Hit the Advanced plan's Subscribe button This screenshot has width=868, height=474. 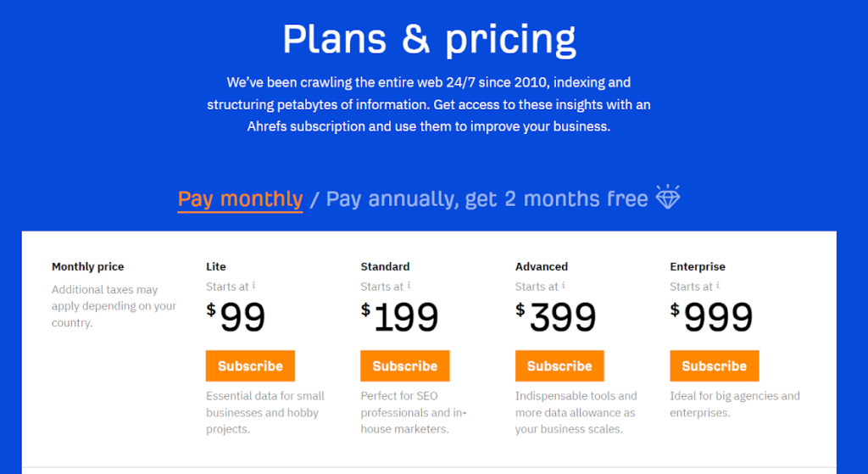(x=559, y=366)
